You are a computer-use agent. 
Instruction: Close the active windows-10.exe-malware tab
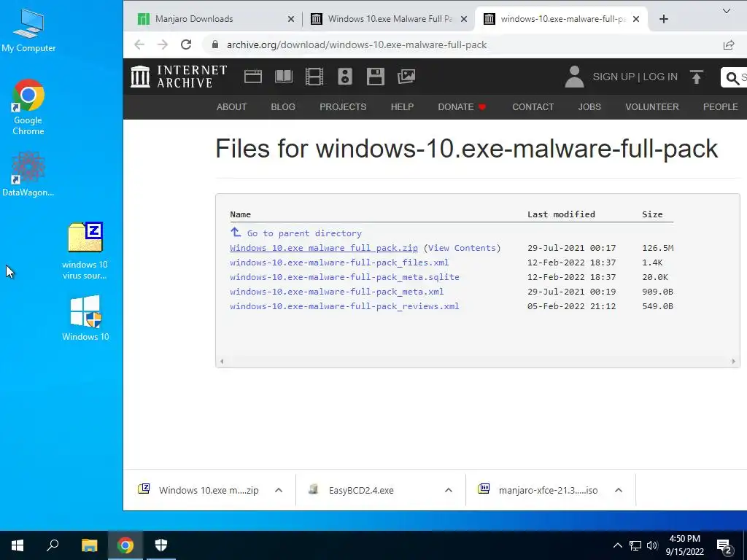pos(636,19)
